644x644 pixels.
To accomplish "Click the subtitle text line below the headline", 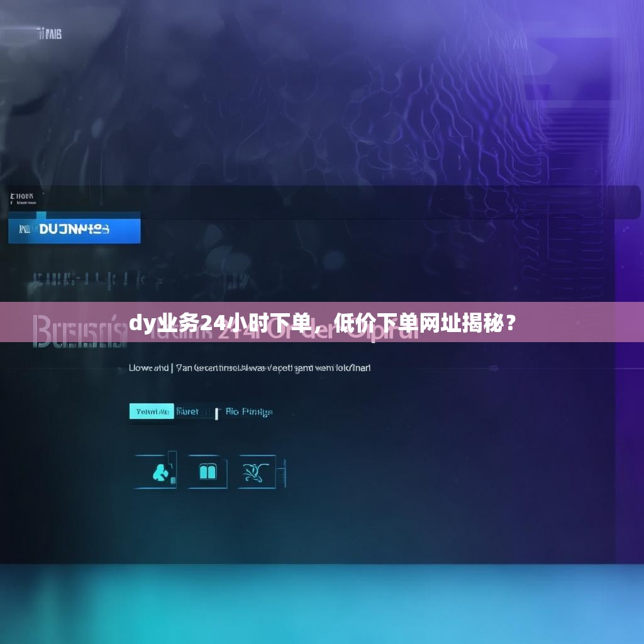I will coord(250,369).
